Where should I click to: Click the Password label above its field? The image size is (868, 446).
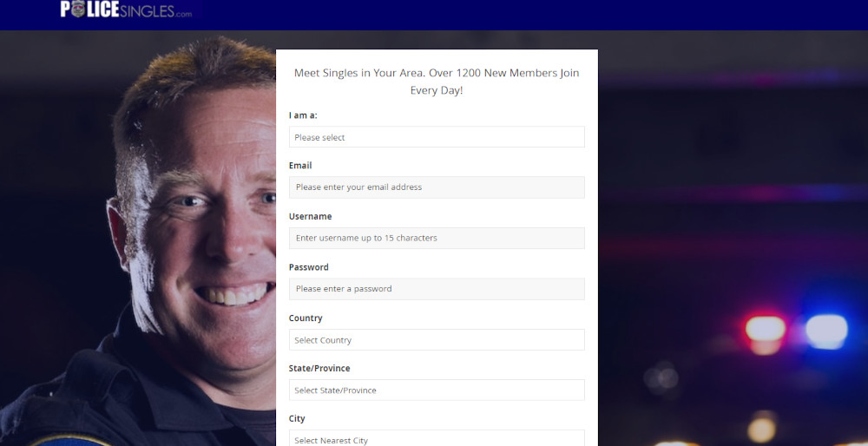point(308,267)
